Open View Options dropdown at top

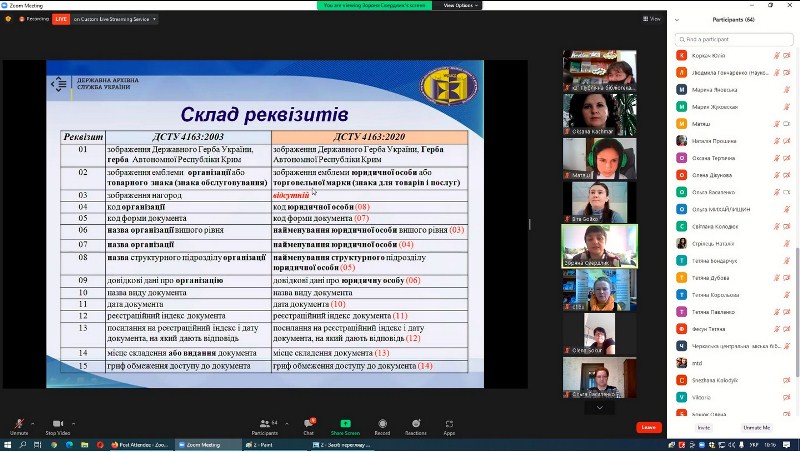(462, 5)
